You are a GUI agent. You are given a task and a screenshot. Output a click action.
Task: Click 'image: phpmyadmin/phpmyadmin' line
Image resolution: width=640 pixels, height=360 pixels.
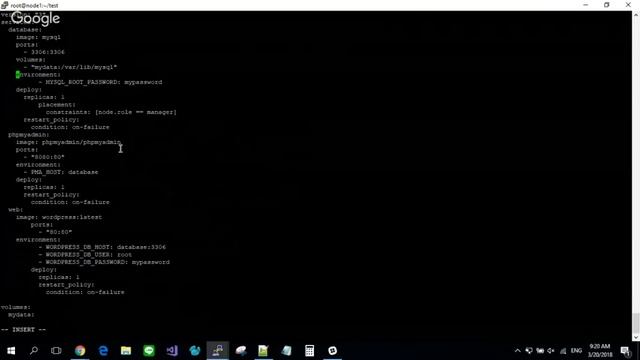tap(69, 142)
